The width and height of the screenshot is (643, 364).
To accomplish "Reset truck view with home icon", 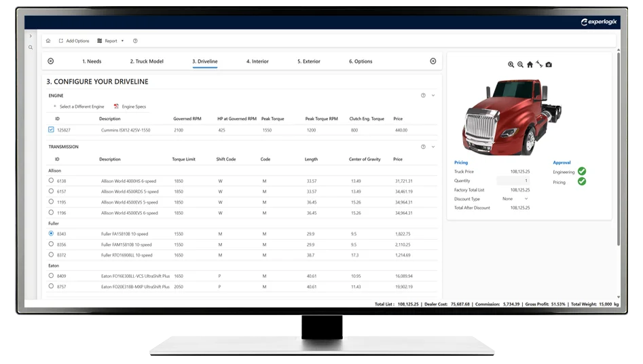I will tap(530, 65).
